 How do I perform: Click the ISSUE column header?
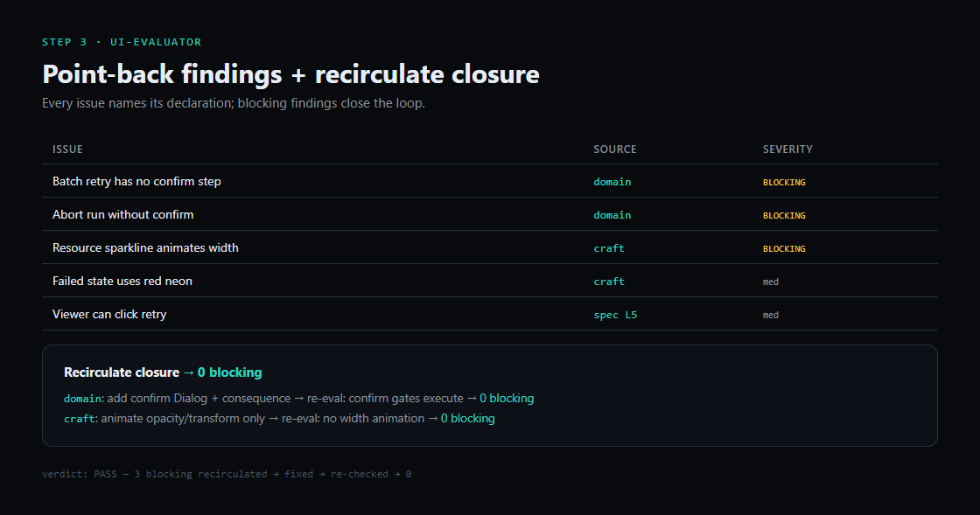[x=67, y=150]
